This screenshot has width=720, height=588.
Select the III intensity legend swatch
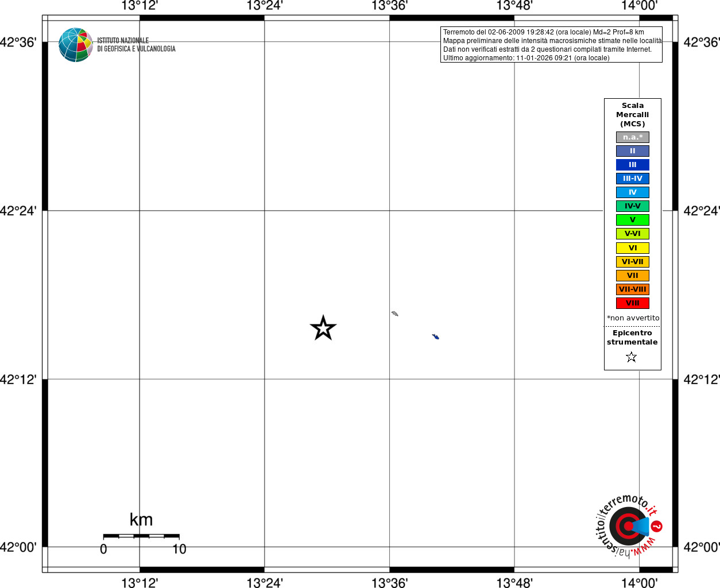click(x=633, y=165)
